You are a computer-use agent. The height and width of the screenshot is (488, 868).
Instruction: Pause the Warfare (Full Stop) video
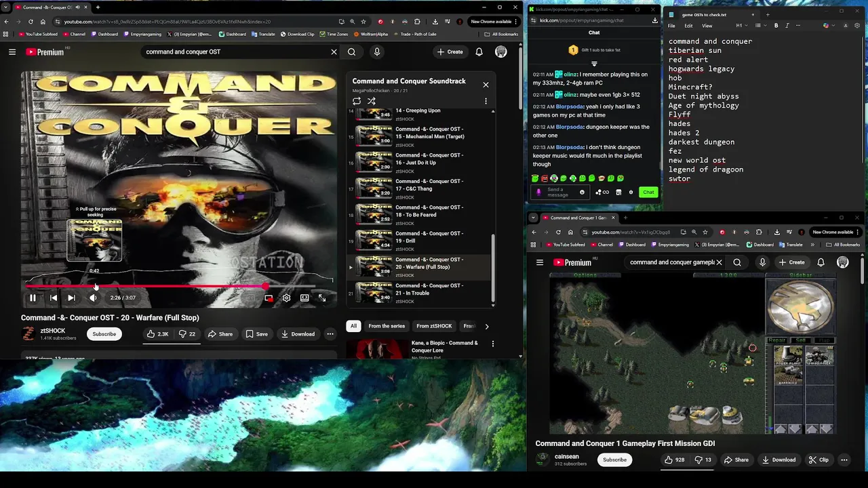click(33, 298)
